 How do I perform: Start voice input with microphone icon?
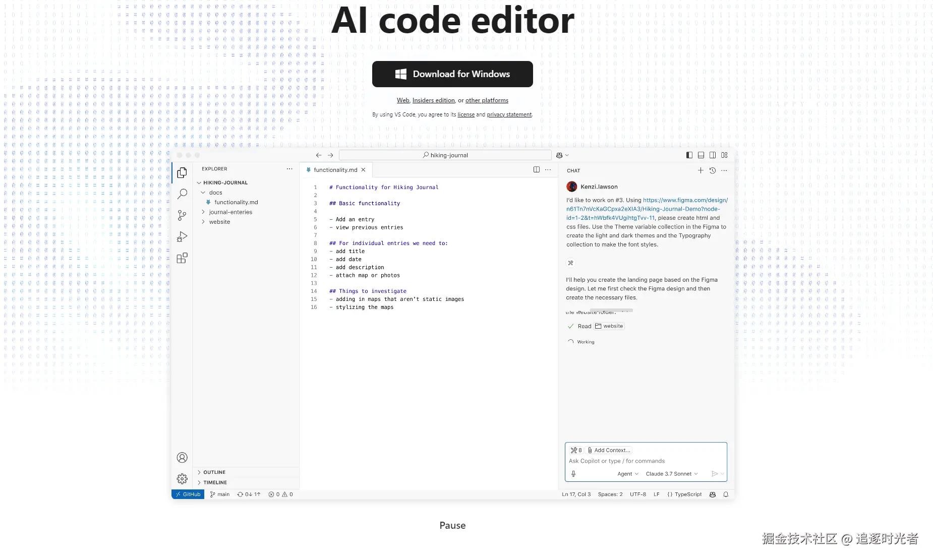[573, 474]
